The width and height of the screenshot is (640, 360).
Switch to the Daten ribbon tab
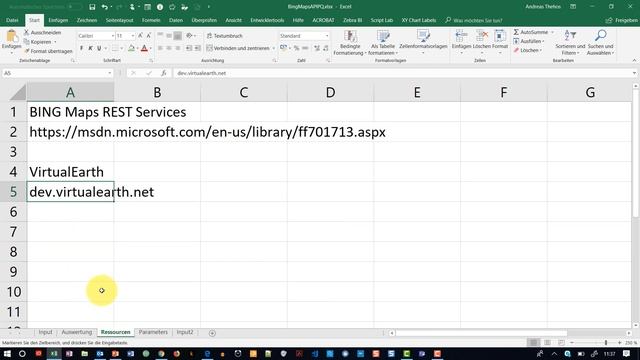click(x=176, y=20)
